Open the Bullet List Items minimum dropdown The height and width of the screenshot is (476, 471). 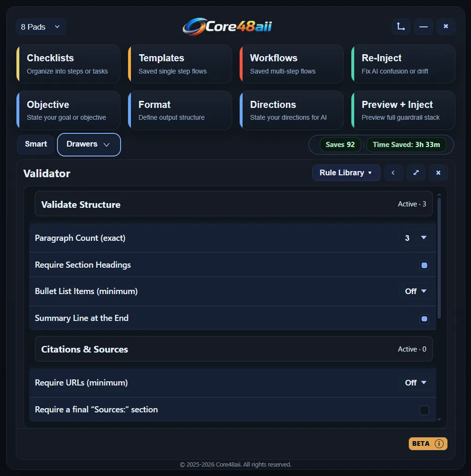point(415,291)
